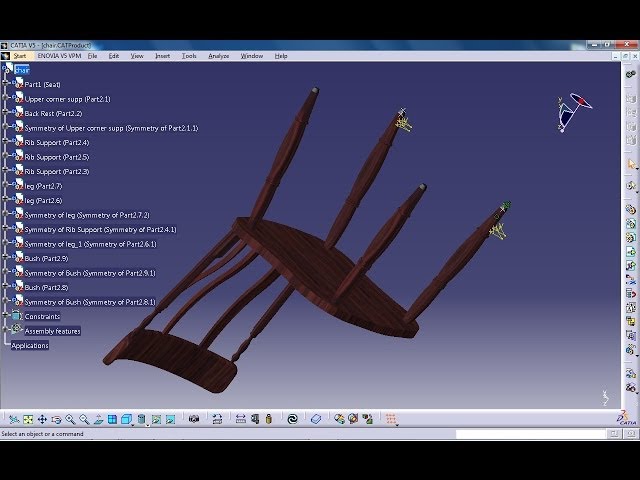Select 'Upper corner supp (Part2.1)' in tree
The height and width of the screenshot is (480, 640).
tap(67, 99)
